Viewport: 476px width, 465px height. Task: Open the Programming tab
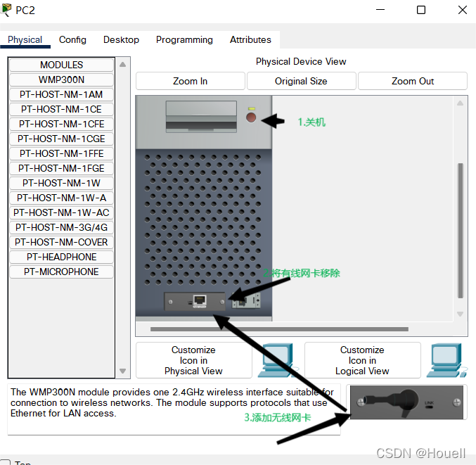point(184,40)
